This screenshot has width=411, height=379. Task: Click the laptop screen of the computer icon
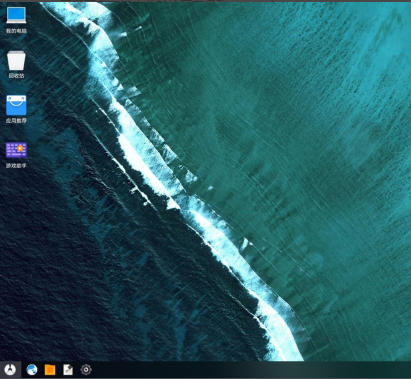pyautogui.click(x=16, y=14)
